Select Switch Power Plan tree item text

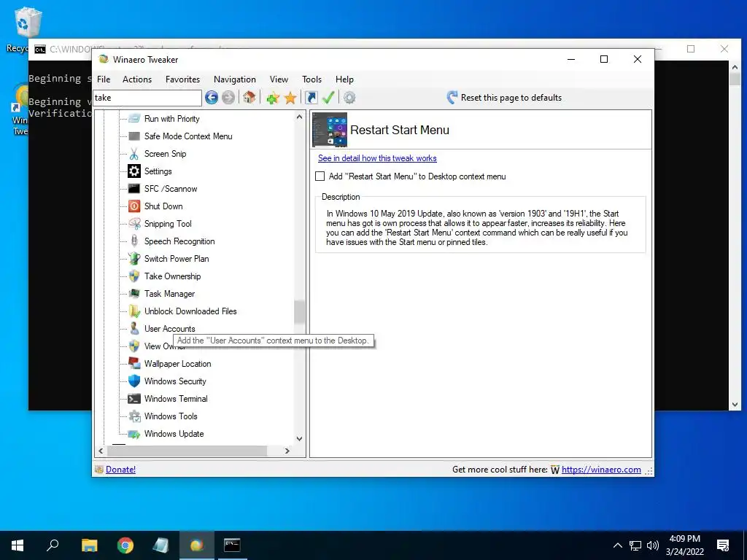coord(177,259)
